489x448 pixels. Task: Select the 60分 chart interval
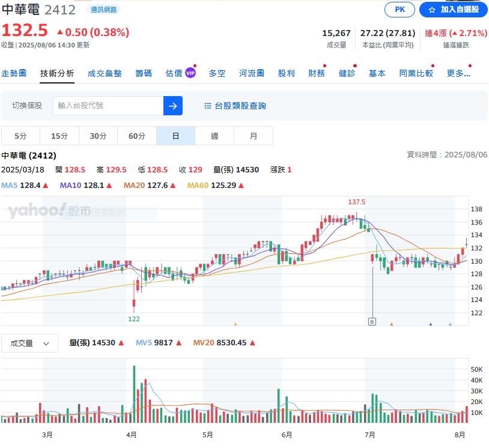tap(137, 136)
